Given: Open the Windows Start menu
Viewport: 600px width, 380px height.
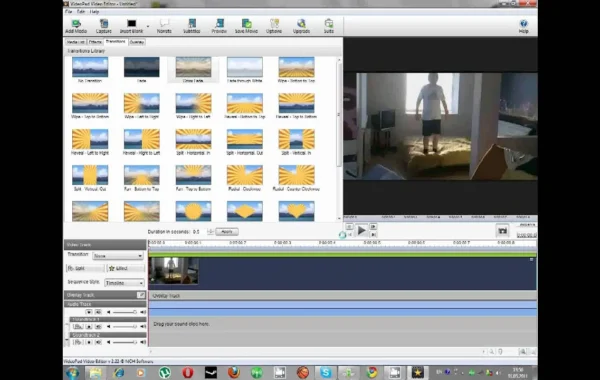Looking at the screenshot, I should [72, 372].
